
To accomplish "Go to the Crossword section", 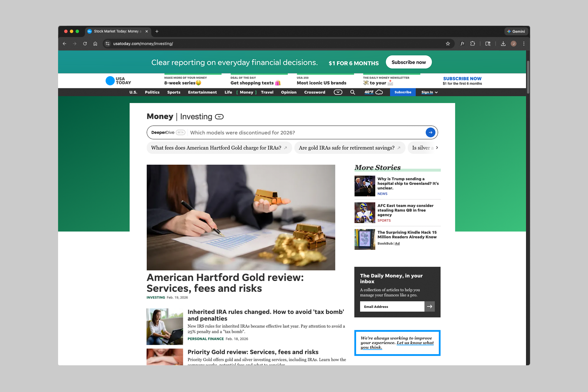I will tap(315, 92).
